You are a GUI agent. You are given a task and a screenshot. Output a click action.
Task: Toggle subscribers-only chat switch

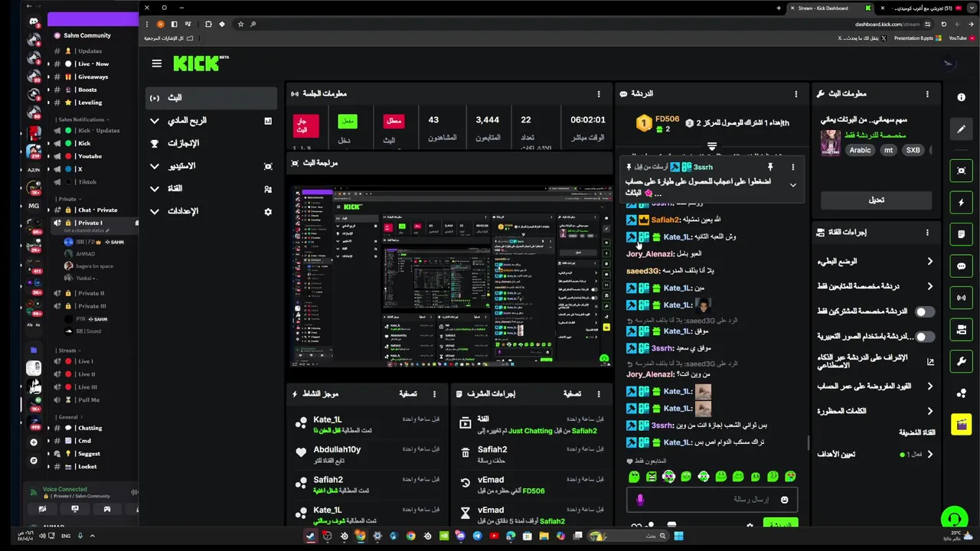pyautogui.click(x=925, y=311)
